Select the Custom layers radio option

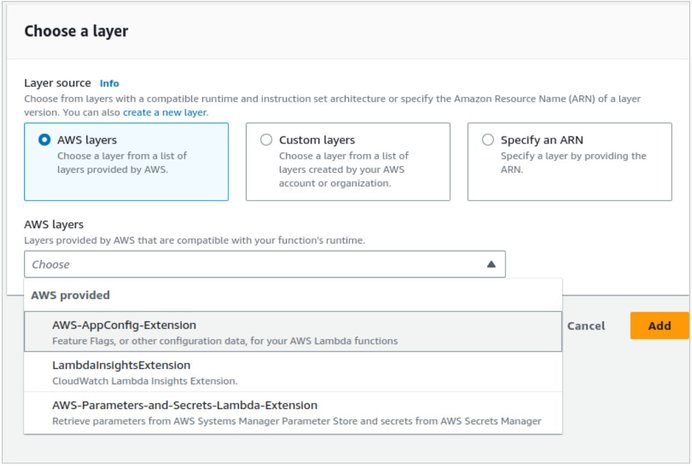(x=266, y=140)
